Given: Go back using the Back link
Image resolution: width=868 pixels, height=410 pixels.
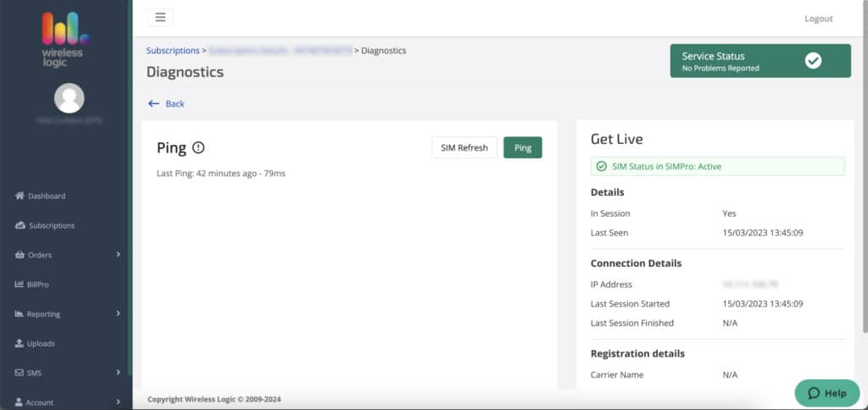Looking at the screenshot, I should click(166, 103).
